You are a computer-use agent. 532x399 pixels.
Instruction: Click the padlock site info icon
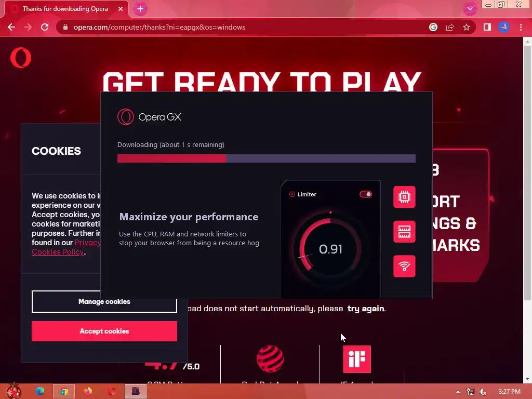65,27
